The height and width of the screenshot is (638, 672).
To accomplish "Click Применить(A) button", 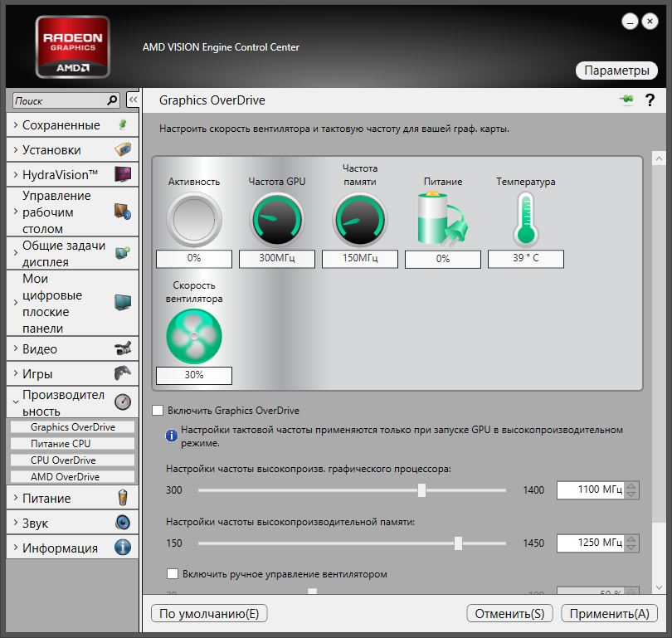I will pos(610,613).
